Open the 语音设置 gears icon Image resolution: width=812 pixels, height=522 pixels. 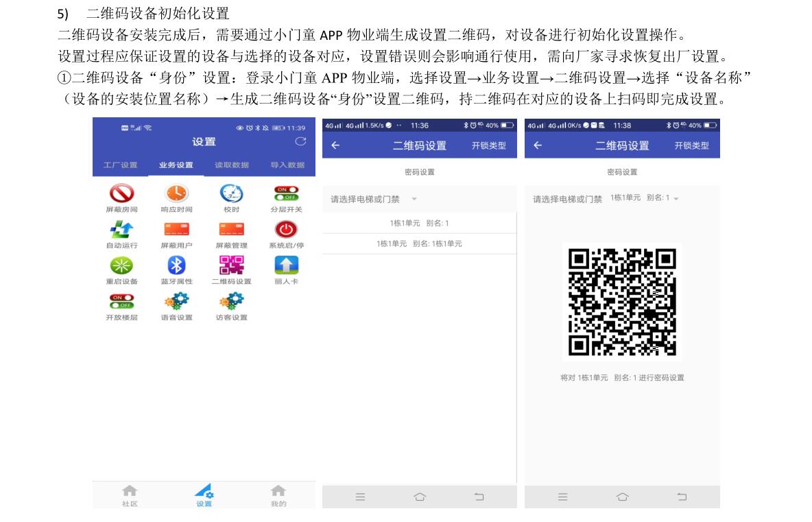(x=176, y=301)
